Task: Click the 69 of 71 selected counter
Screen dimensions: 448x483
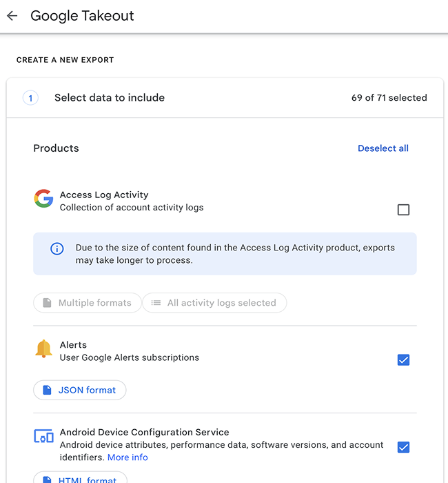Action: pos(389,98)
